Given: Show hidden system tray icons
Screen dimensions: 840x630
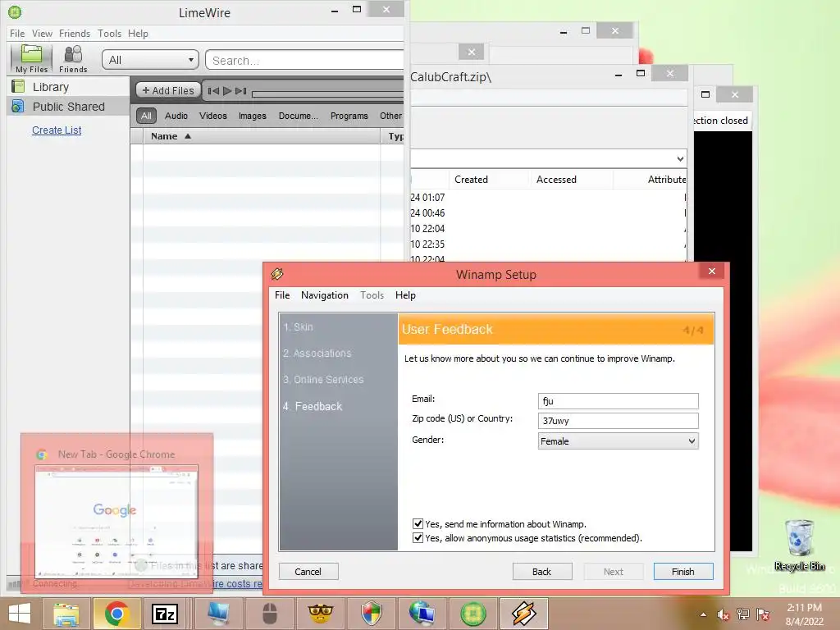Looking at the screenshot, I should tap(703, 614).
